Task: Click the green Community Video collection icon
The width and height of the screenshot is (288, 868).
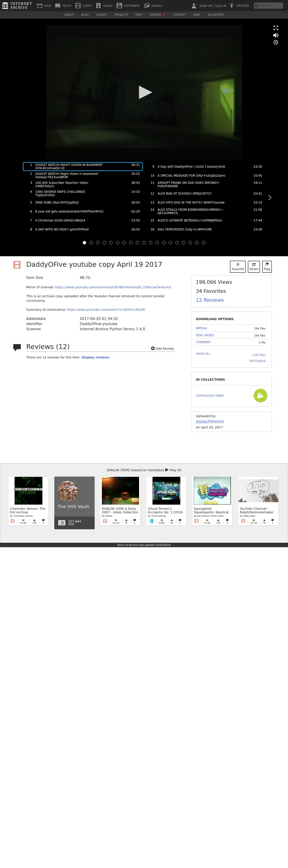Action: click(x=260, y=396)
